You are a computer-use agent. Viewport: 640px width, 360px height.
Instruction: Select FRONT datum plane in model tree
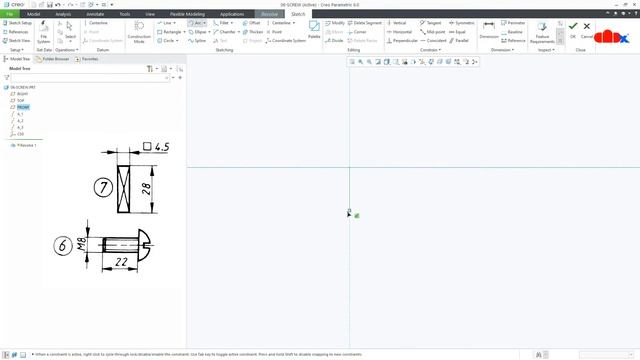20,107
